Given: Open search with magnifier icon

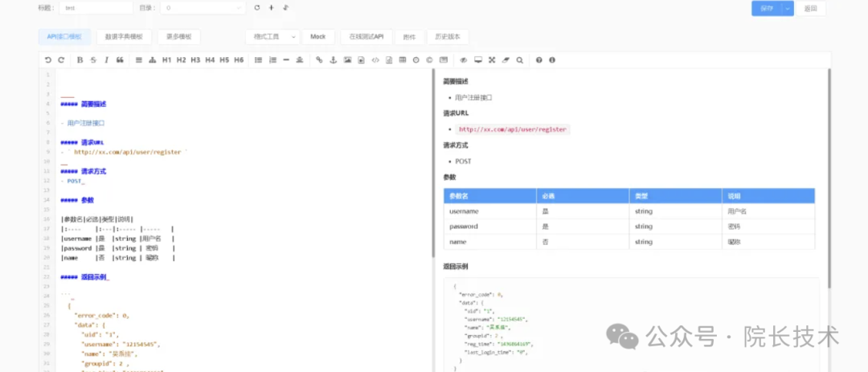Looking at the screenshot, I should [519, 59].
